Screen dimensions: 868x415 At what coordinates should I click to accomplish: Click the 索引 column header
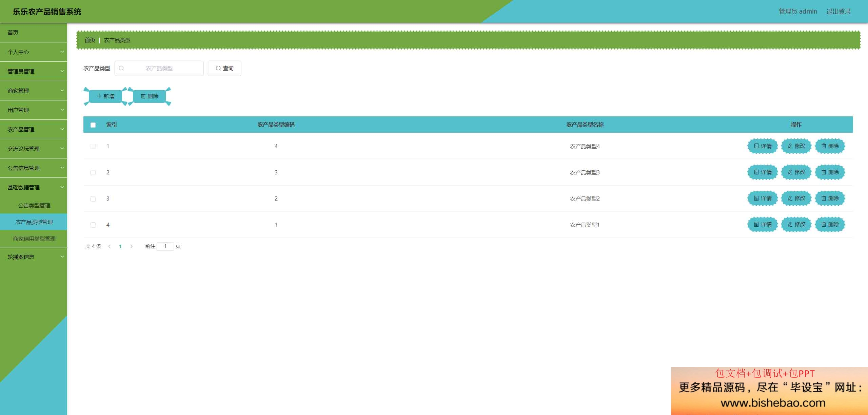point(112,125)
